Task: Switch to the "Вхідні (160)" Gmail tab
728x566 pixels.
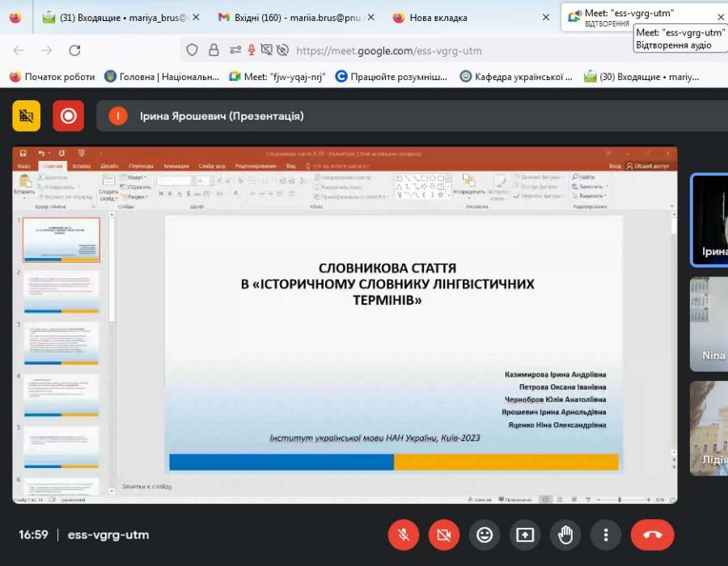Action: click(295, 17)
